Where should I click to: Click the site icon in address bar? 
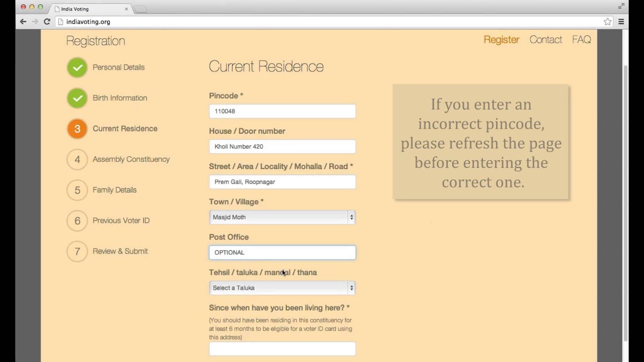coord(60,22)
